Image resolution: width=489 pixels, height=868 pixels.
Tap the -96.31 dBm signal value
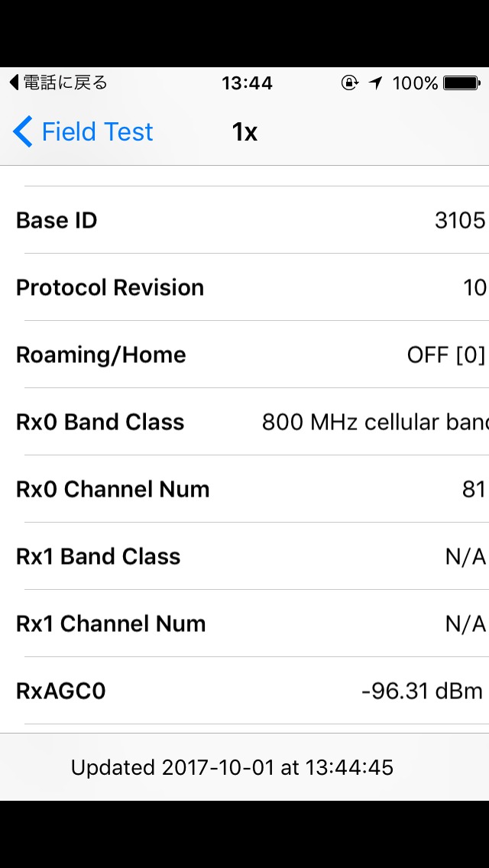click(x=422, y=691)
